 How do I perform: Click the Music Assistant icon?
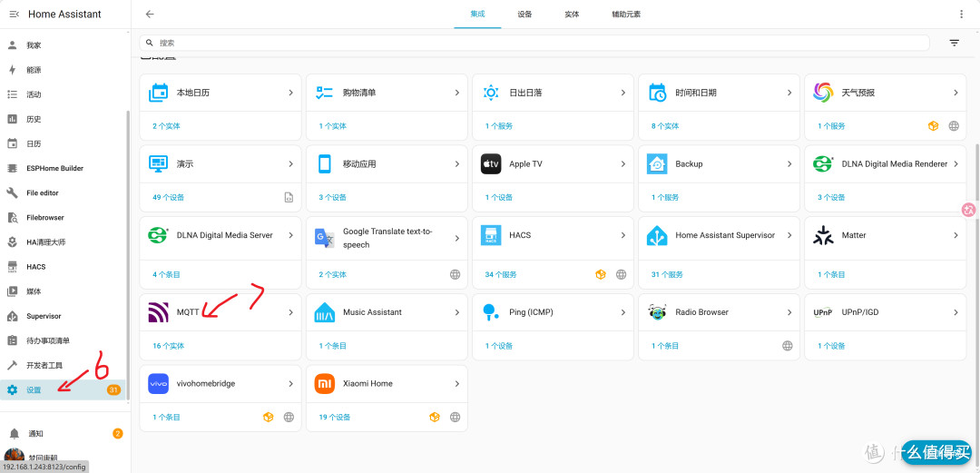(324, 312)
